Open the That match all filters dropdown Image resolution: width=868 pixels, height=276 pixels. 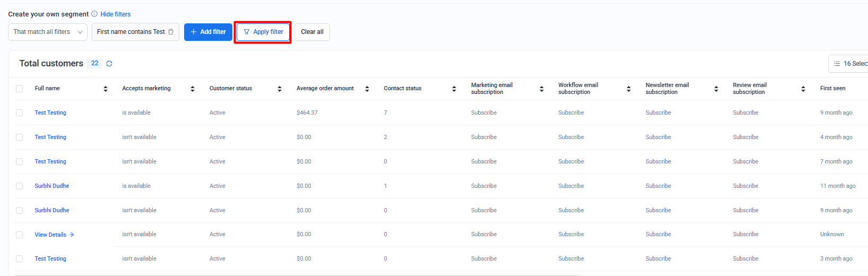[x=48, y=32]
